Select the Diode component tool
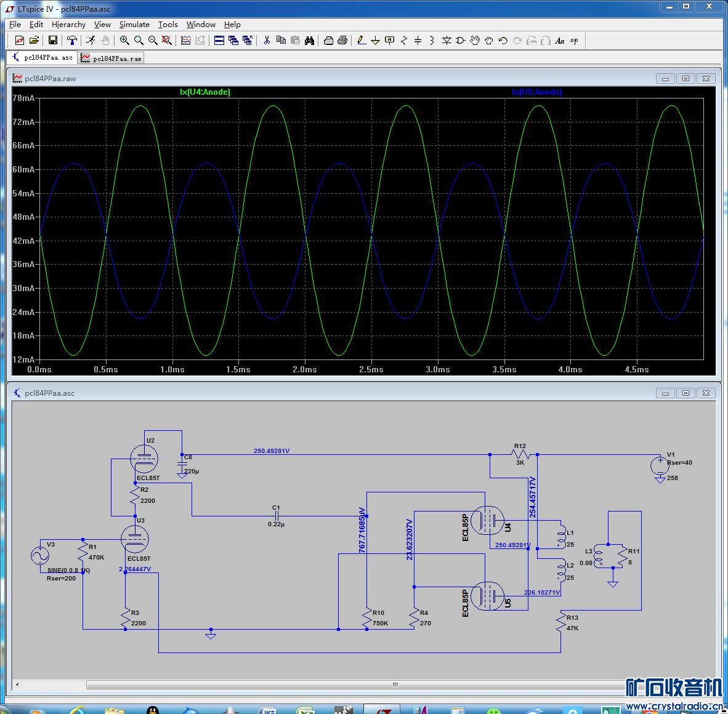 pos(447,41)
